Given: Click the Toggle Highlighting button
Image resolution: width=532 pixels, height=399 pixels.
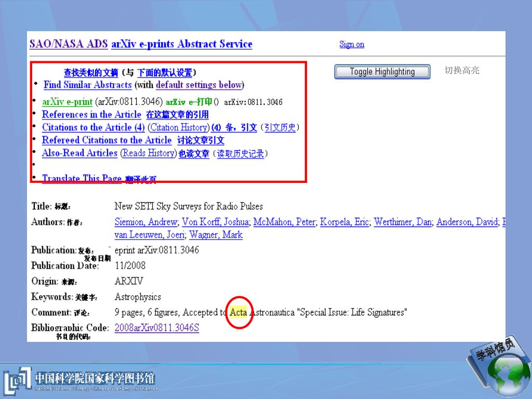Looking at the screenshot, I should coord(382,72).
